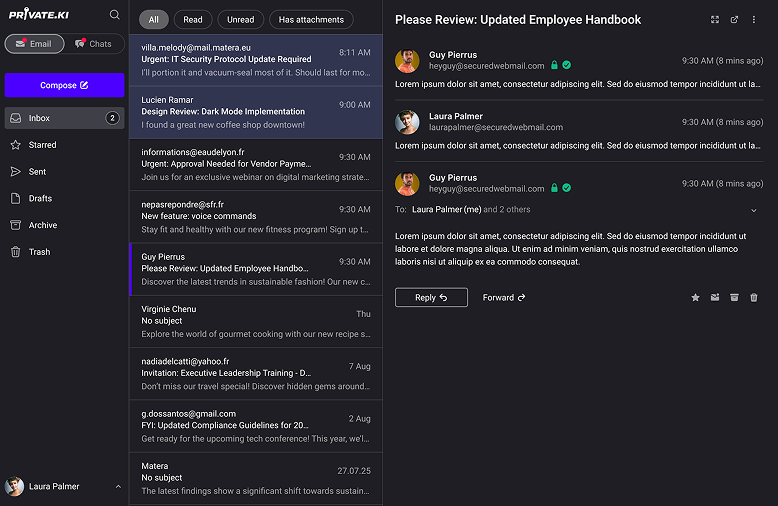Expand the message to fullscreen view
This screenshot has height=506, width=778.
pos(714,19)
